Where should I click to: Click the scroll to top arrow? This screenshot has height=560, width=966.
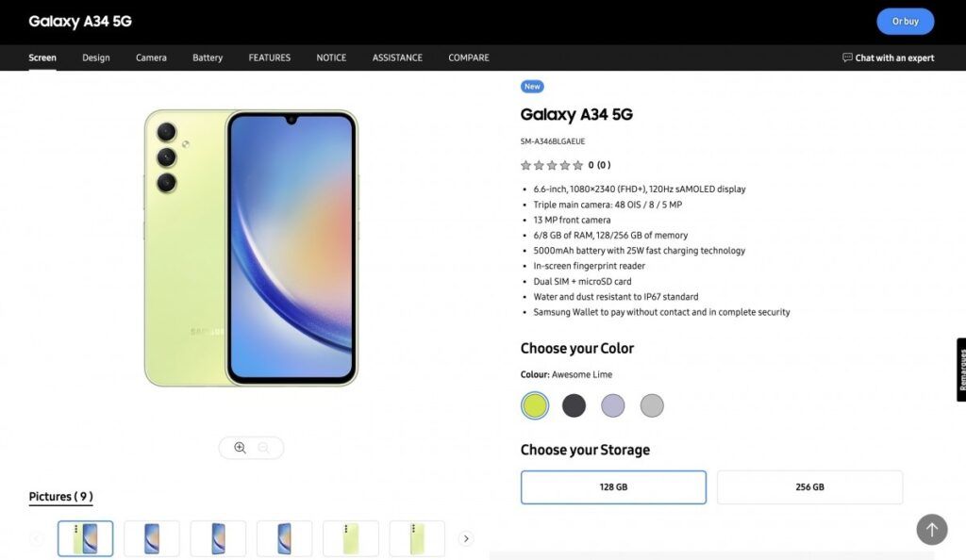[x=931, y=530]
